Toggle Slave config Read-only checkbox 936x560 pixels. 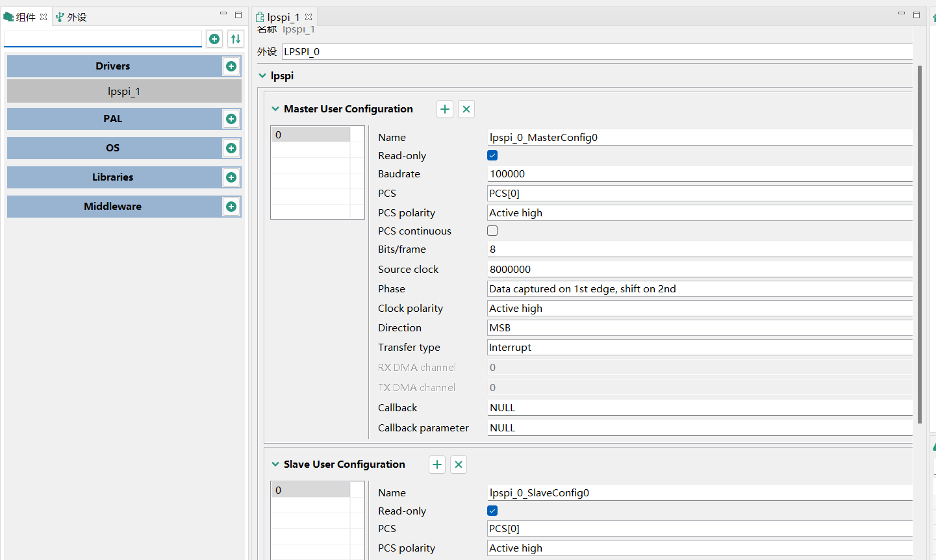pyautogui.click(x=492, y=511)
